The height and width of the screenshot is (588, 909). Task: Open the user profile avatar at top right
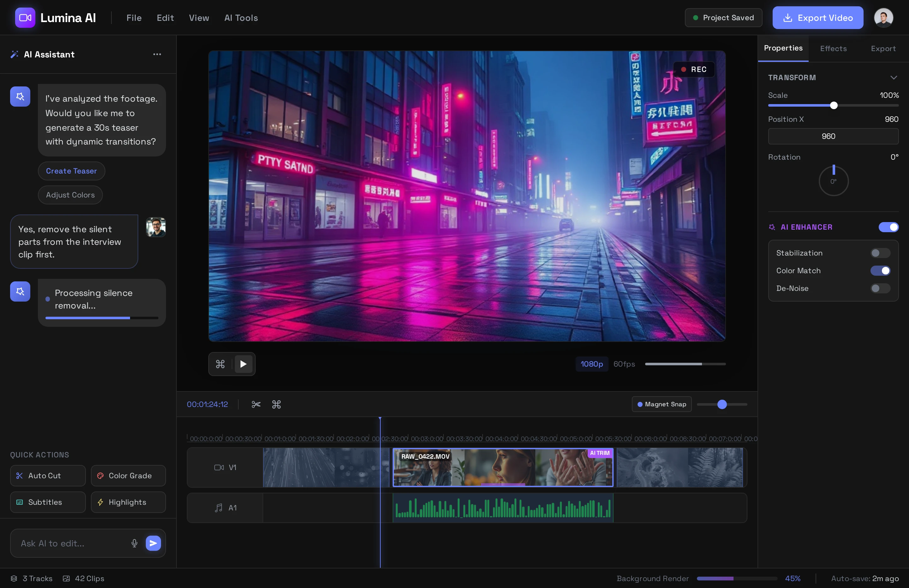(883, 18)
